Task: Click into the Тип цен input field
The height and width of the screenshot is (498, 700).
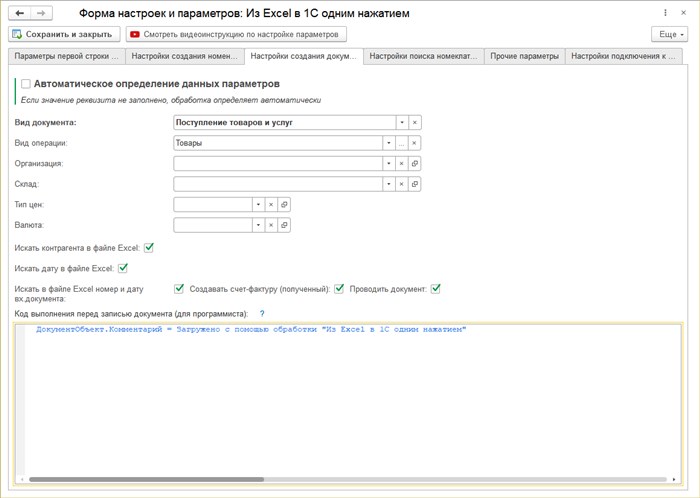Action: [212, 204]
